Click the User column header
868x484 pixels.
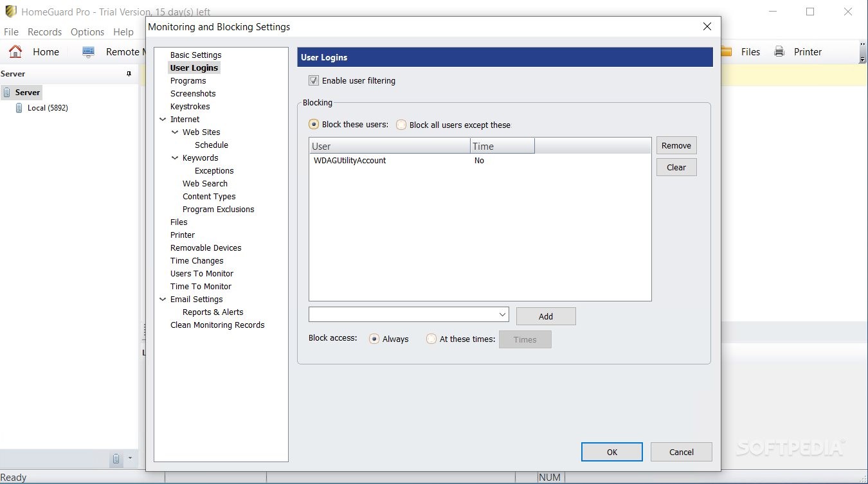[390, 146]
